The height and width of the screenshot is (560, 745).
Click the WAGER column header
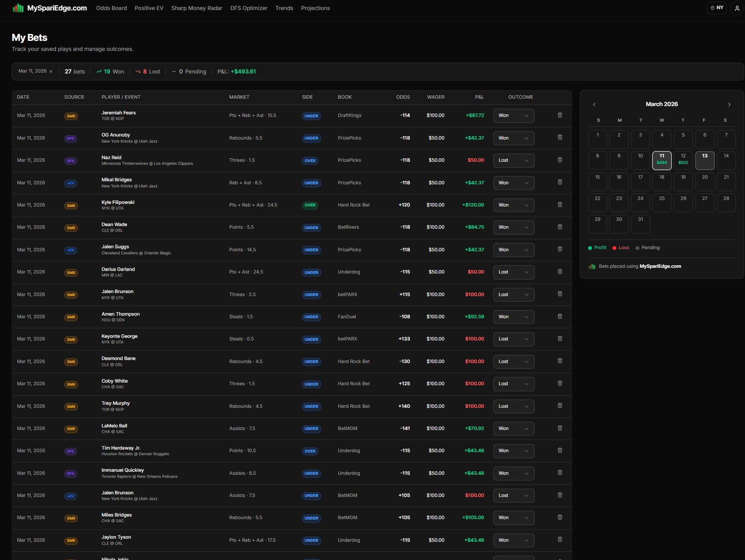click(436, 97)
